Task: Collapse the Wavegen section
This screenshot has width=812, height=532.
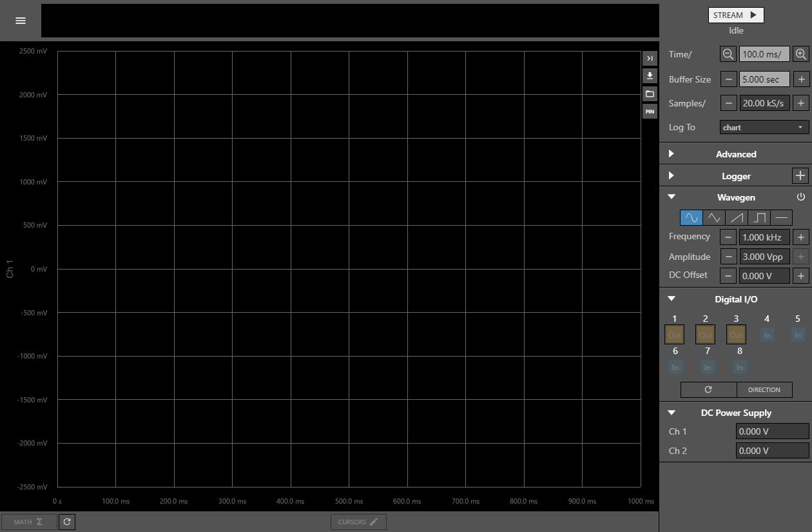Action: 671,197
